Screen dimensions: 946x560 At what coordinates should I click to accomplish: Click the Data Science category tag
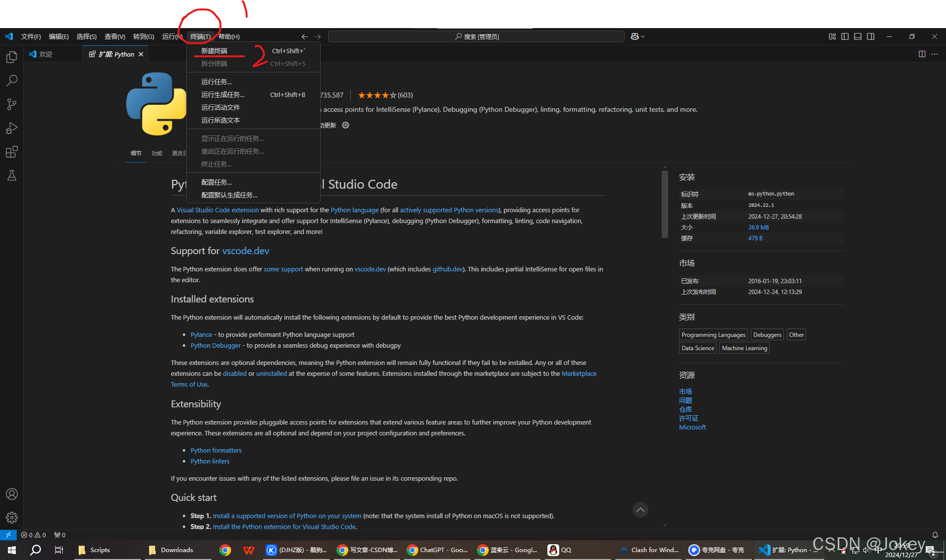[697, 348]
